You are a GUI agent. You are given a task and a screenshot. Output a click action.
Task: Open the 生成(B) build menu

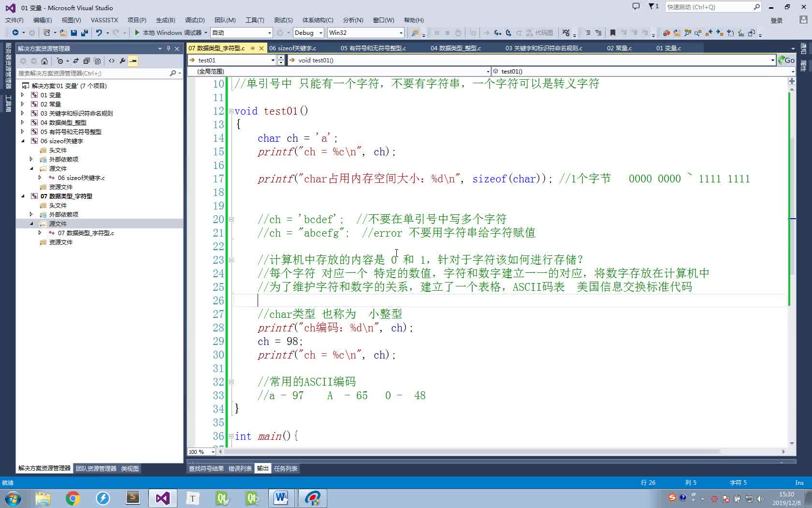pyautogui.click(x=165, y=20)
